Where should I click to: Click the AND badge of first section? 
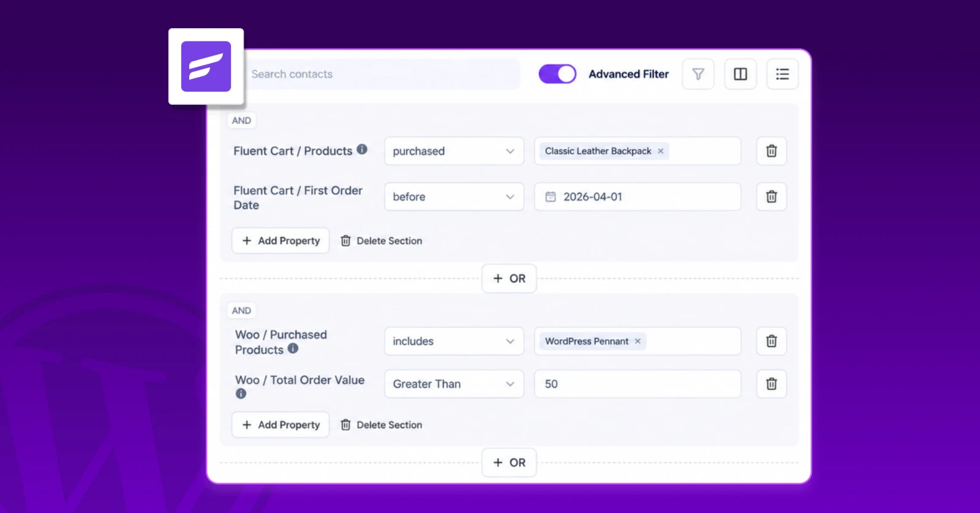[241, 121]
